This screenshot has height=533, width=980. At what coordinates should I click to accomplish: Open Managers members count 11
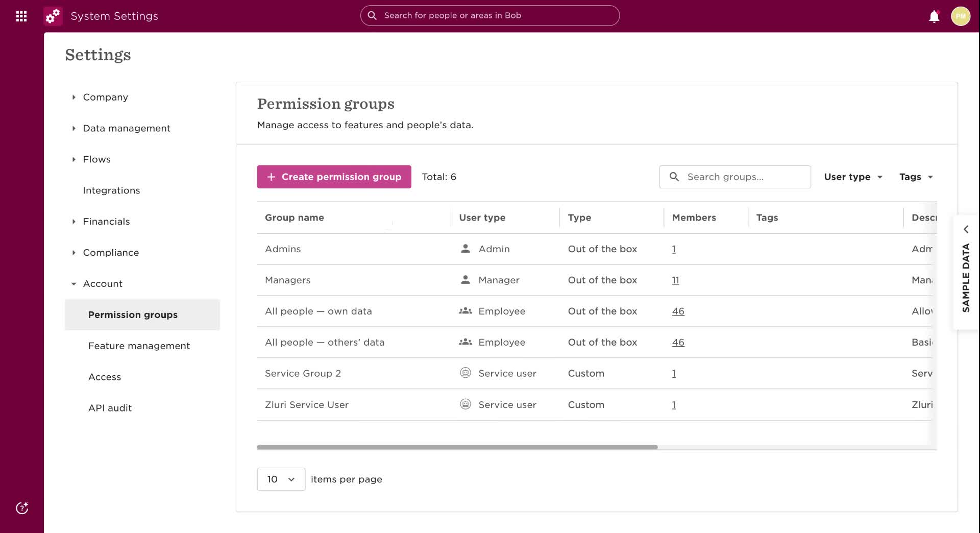tap(675, 280)
